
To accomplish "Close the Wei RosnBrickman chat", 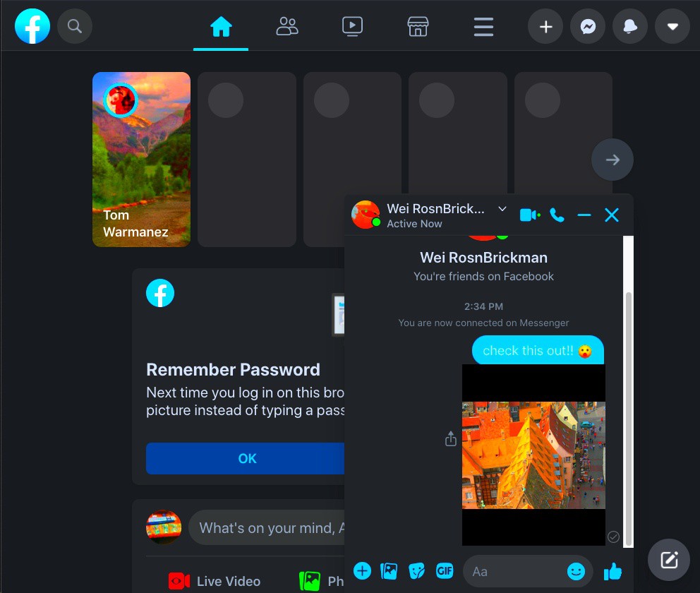I will pos(612,215).
